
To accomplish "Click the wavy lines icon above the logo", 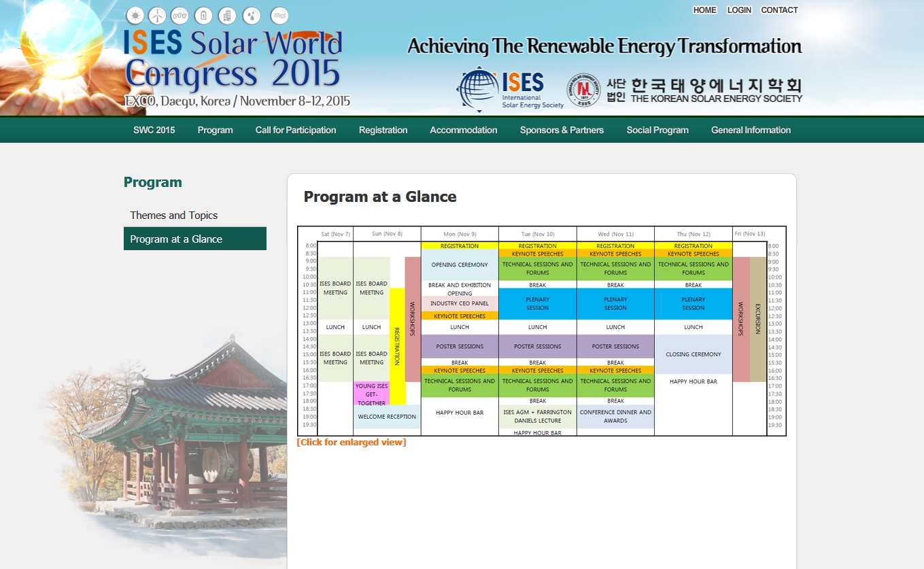I will click(x=279, y=16).
